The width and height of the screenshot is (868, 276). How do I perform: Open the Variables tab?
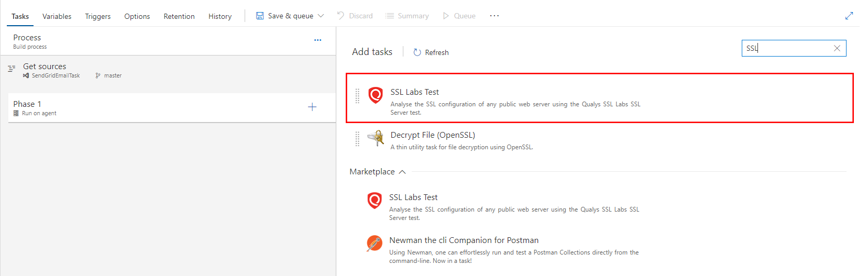pyautogui.click(x=57, y=16)
